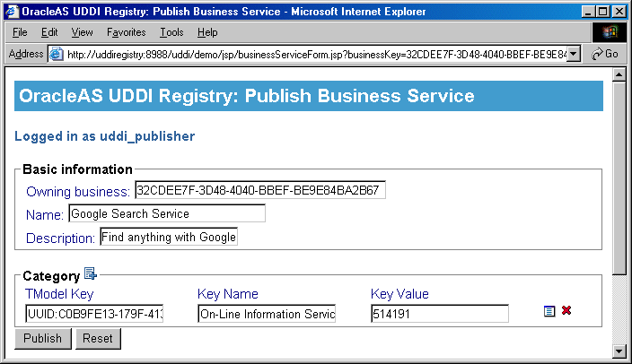Delete category row with red X icon

(566, 310)
